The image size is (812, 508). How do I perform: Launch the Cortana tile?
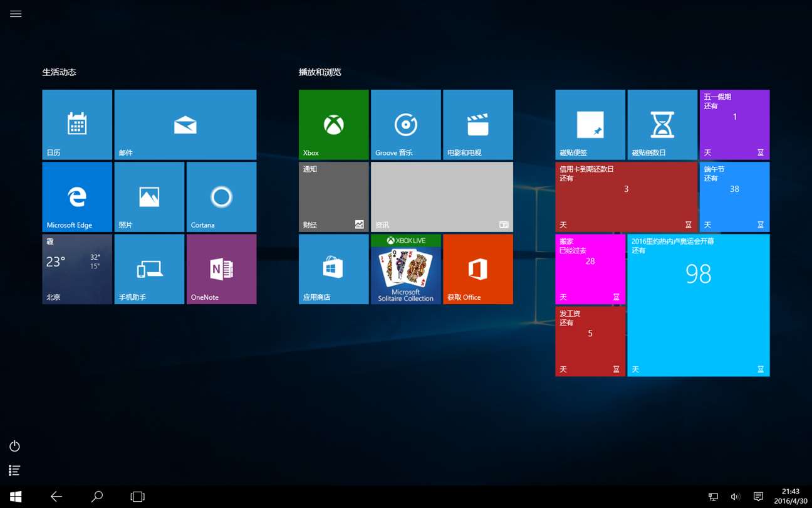pyautogui.click(x=222, y=197)
